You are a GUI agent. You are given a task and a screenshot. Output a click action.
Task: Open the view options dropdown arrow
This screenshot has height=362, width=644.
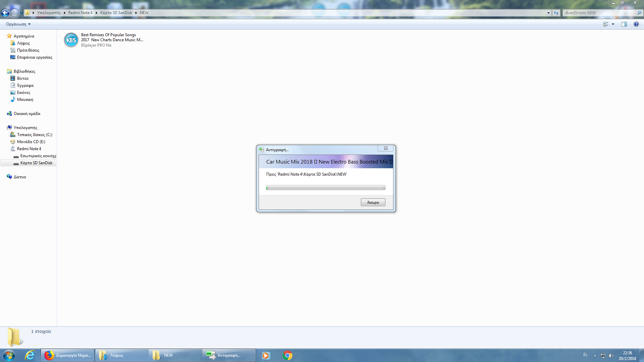[x=613, y=24]
